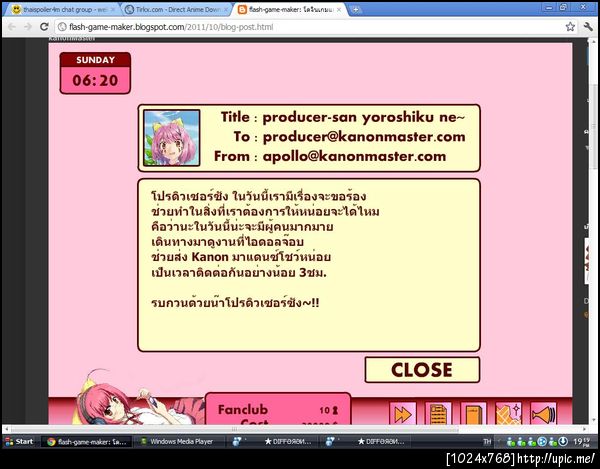This screenshot has height=469, width=600.
Task: Click the vertical page scrollbar
Action: [x=594, y=126]
